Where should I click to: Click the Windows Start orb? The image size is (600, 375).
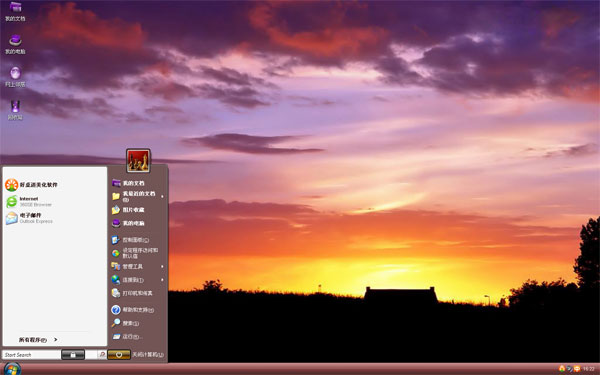pos(12,368)
